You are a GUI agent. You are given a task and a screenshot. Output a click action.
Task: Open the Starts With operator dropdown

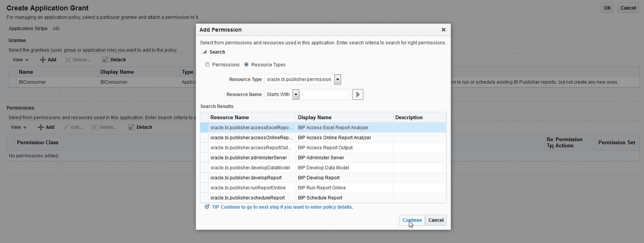pos(296,94)
